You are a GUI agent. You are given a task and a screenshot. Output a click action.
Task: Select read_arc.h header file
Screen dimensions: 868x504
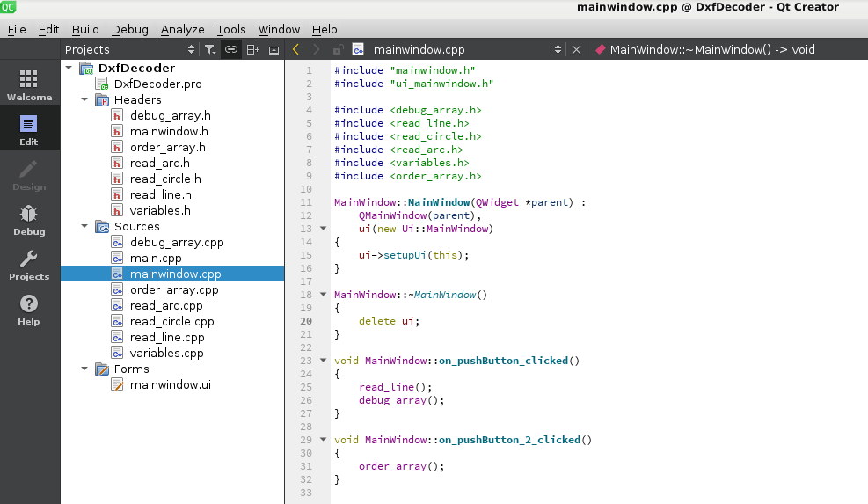[x=159, y=163]
